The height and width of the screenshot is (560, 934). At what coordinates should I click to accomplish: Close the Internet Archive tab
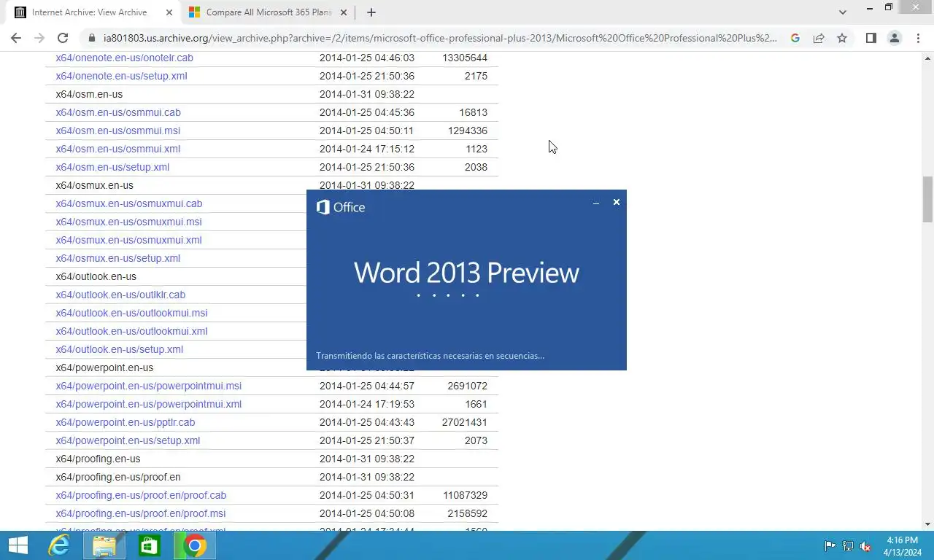point(169,12)
